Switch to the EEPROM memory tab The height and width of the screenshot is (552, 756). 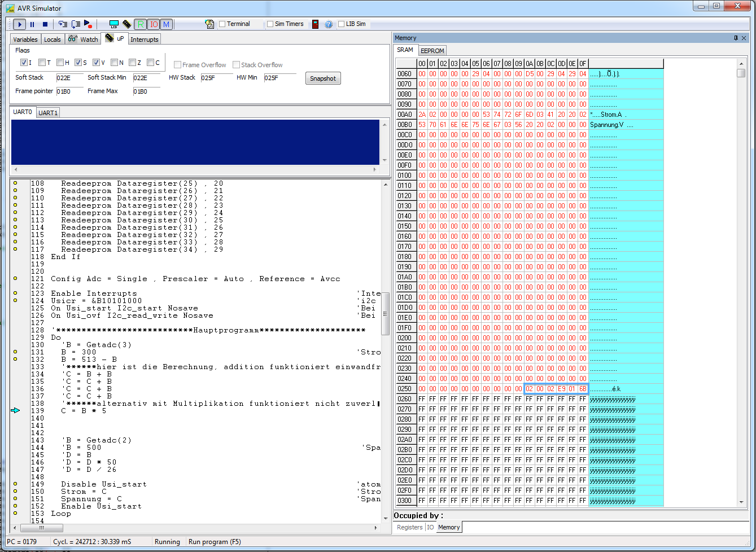point(432,51)
